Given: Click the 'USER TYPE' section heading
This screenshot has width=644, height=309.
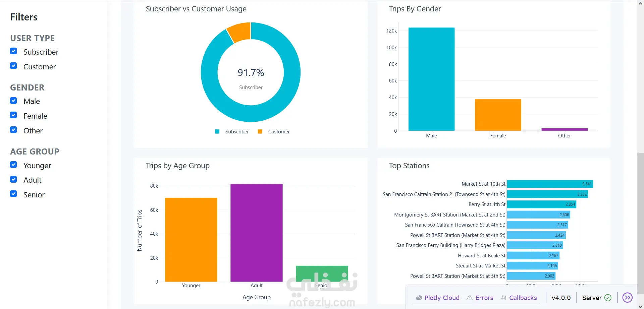Looking at the screenshot, I should coord(33,38).
